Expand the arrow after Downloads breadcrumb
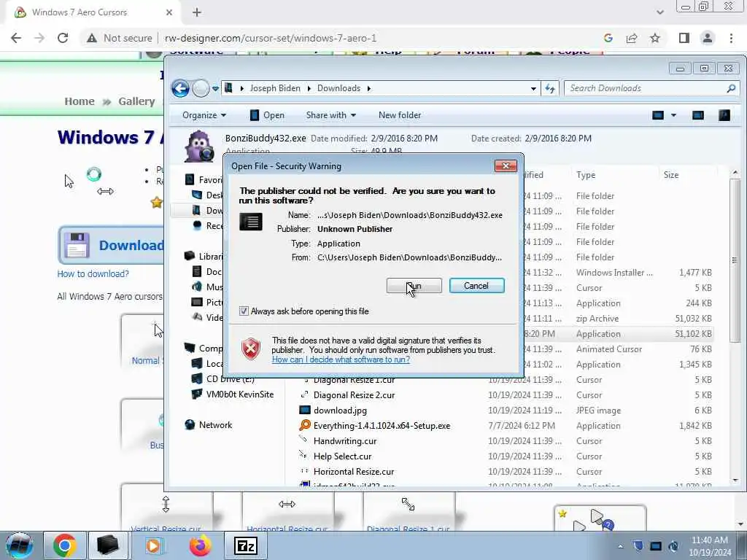This screenshot has width=747, height=560. pos(368,88)
